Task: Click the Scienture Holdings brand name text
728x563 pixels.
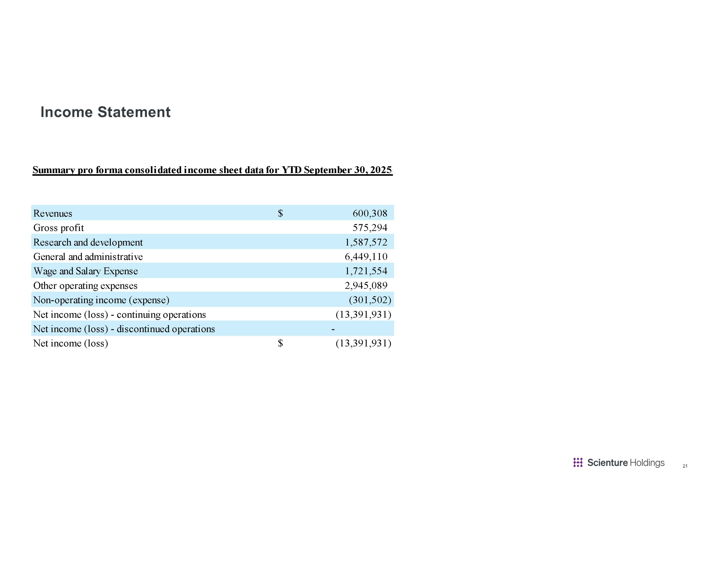Action: pyautogui.click(x=626, y=463)
